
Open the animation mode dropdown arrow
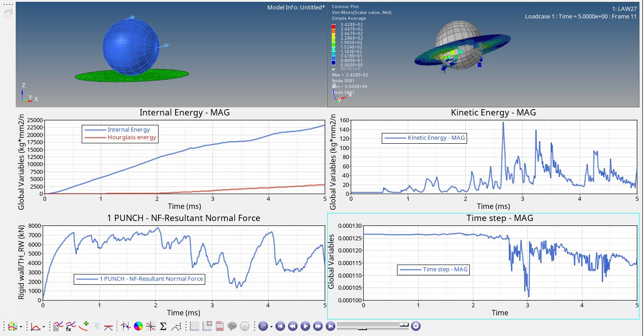pyautogui.click(x=271, y=327)
